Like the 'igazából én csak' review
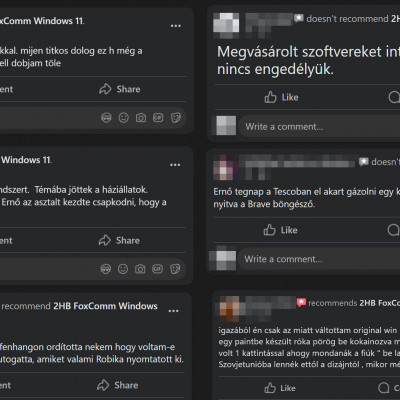 (280, 388)
